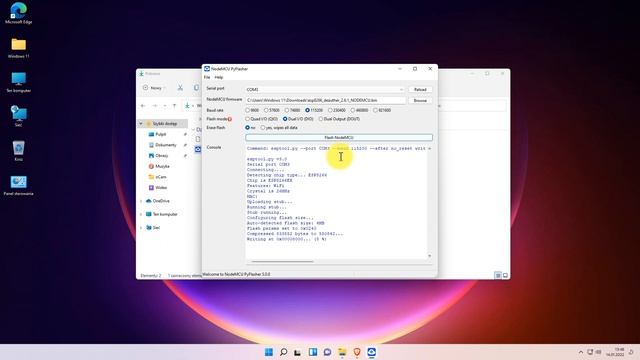The height and width of the screenshot is (360, 640).
Task: Click the red Flash mode info icon
Action: pos(230,119)
